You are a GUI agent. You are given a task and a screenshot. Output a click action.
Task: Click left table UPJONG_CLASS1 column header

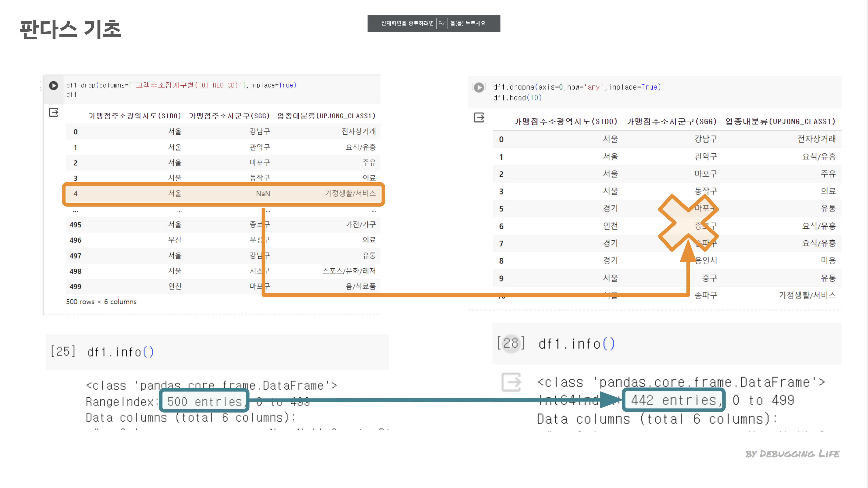coord(326,116)
